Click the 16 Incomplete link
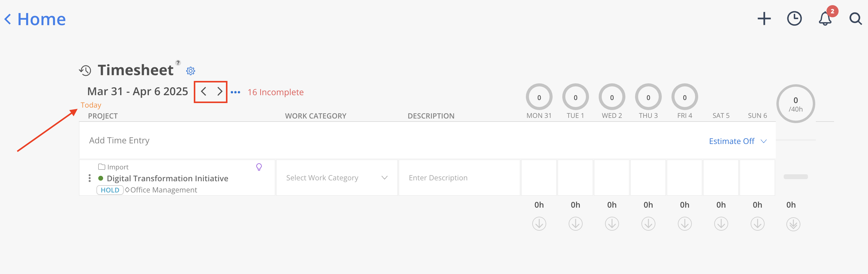Image resolution: width=868 pixels, height=274 pixels. pyautogui.click(x=275, y=92)
